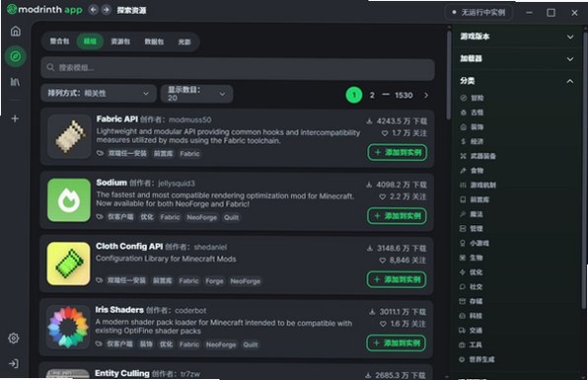
Task: Go to next page with right chevron
Action: tap(426, 96)
